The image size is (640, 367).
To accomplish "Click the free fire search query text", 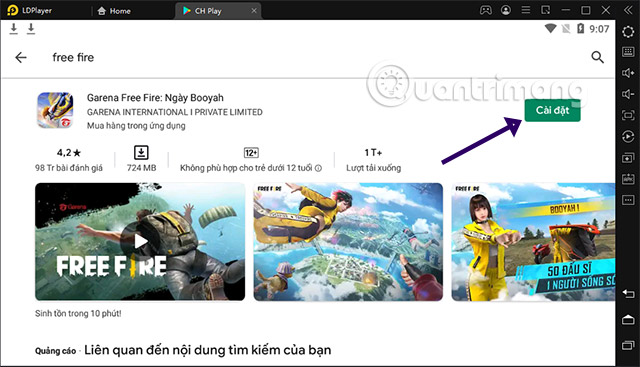I will (73, 58).
